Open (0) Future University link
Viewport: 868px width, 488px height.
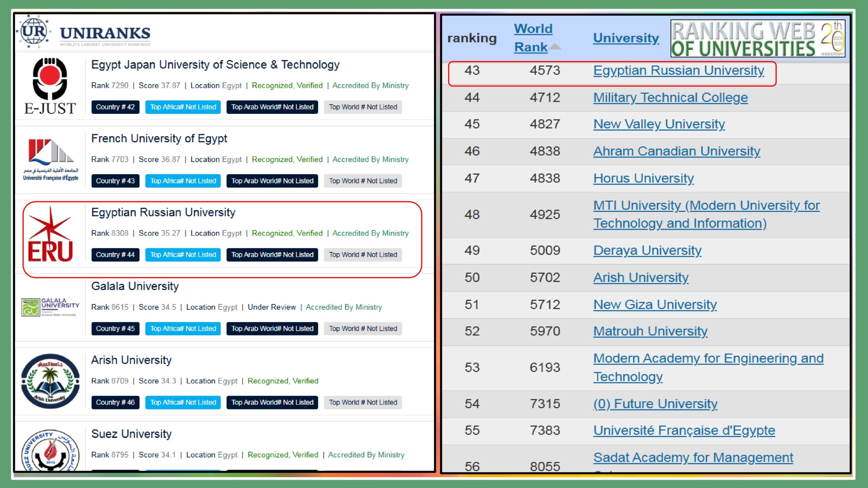655,404
